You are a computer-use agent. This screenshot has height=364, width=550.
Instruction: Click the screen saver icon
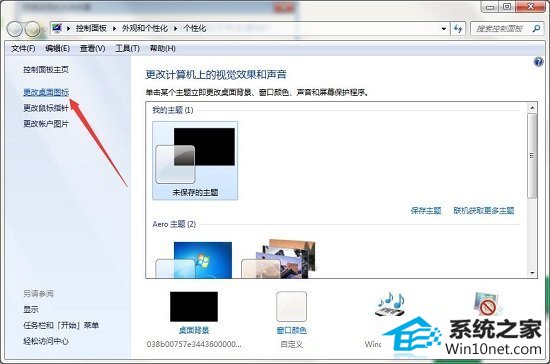click(487, 304)
